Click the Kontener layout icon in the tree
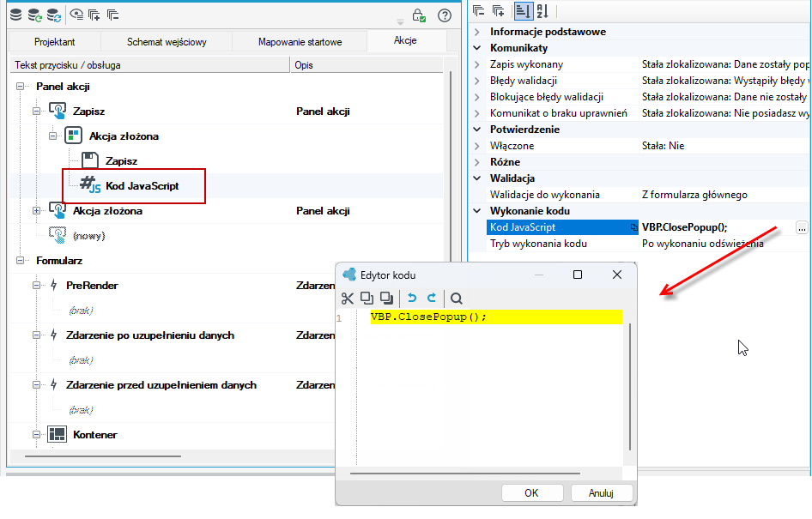The height and width of the screenshot is (519, 812). click(x=57, y=434)
